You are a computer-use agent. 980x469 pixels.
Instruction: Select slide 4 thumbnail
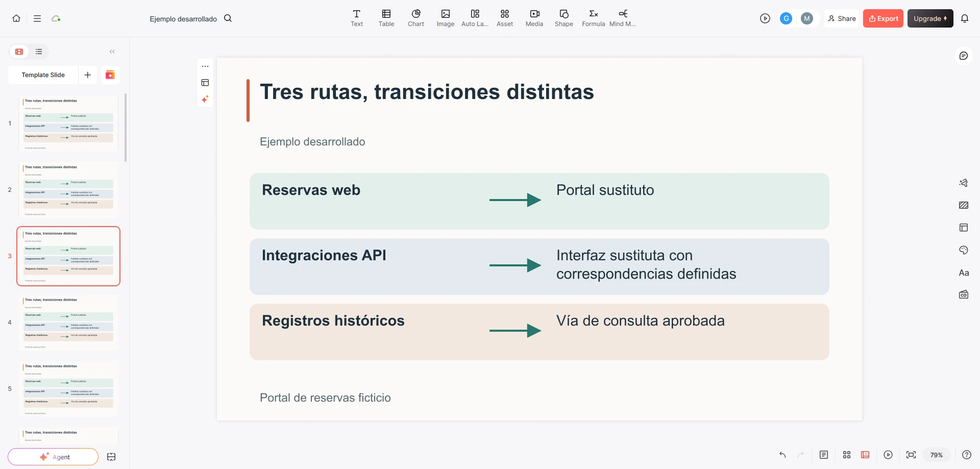[x=68, y=323]
